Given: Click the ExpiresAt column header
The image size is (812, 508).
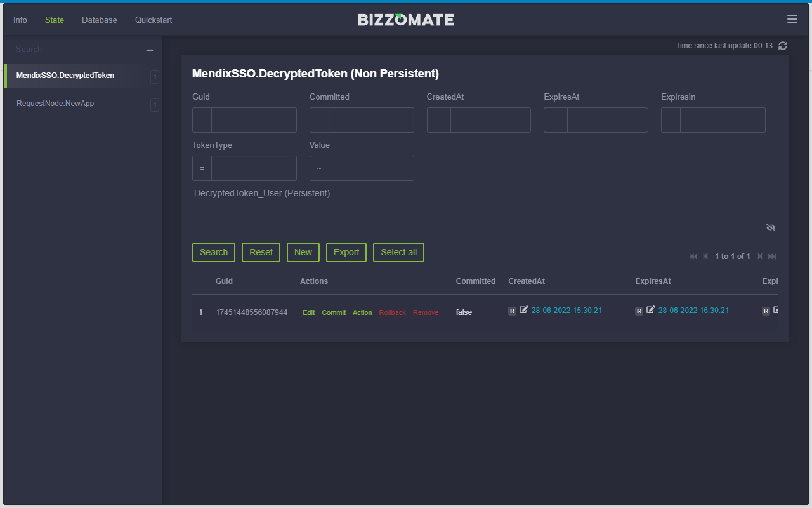Looking at the screenshot, I should [x=653, y=281].
